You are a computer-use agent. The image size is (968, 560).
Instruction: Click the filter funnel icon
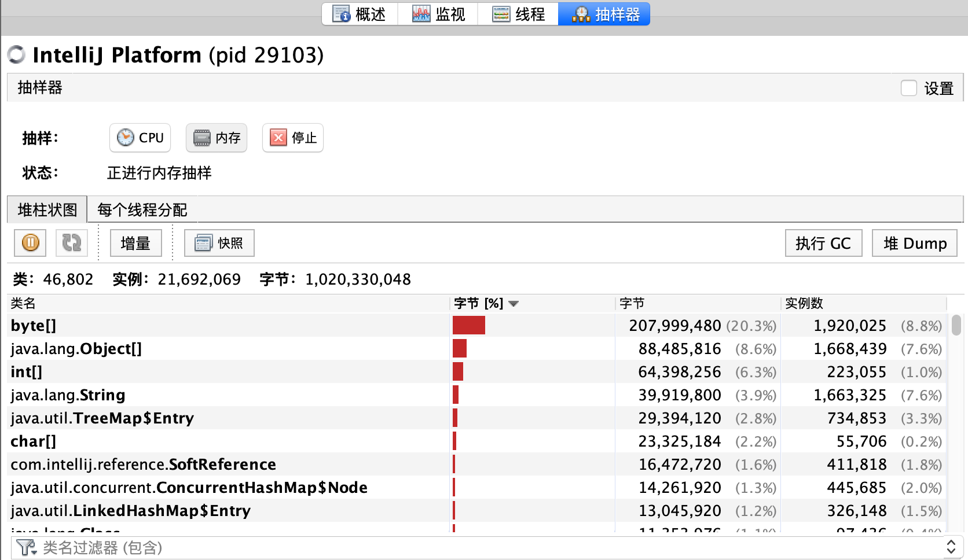click(x=25, y=547)
